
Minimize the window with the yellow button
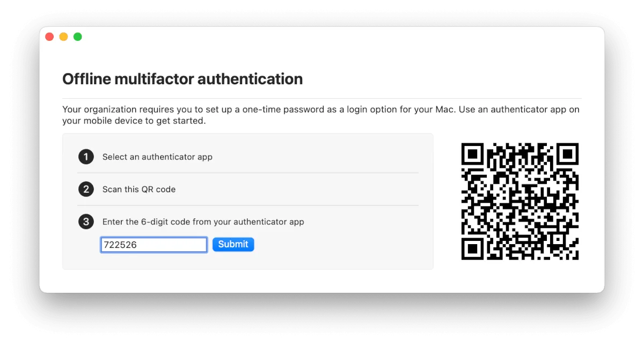point(63,37)
